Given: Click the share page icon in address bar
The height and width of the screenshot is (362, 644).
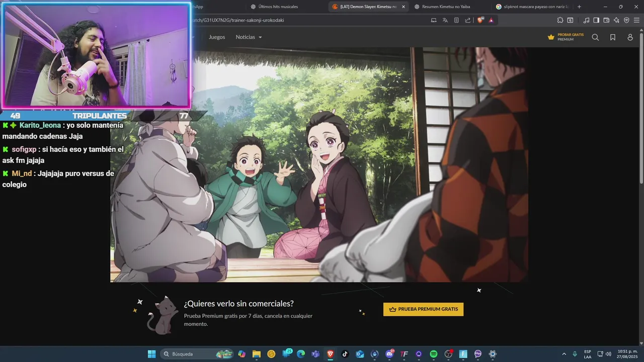Looking at the screenshot, I should click(x=468, y=20).
